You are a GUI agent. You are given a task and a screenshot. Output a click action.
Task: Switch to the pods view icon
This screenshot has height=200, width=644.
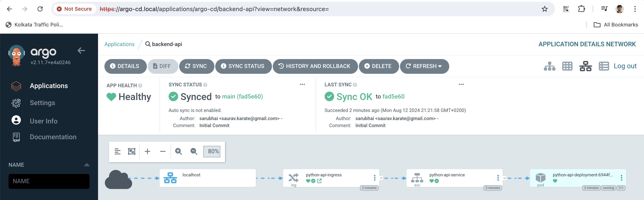point(567,66)
